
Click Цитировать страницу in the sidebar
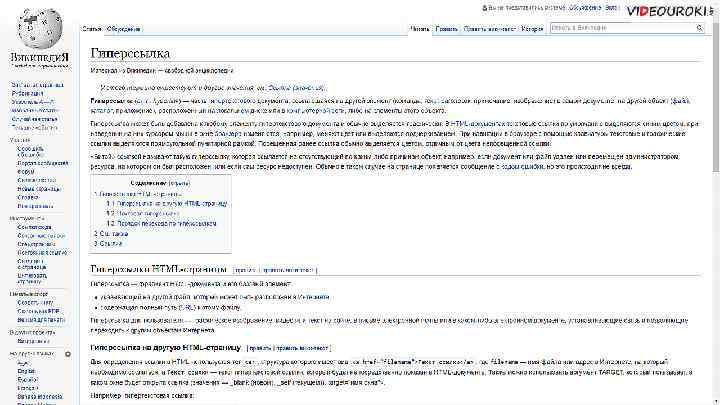32,278
